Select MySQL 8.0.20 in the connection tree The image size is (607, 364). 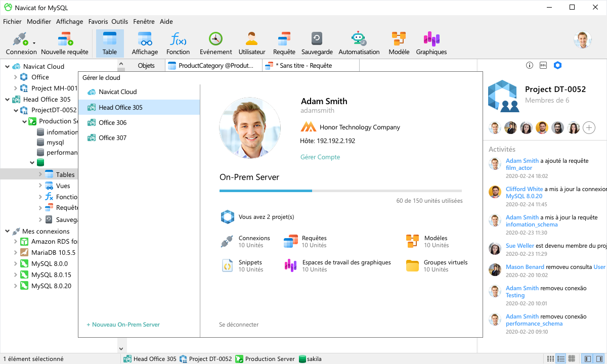tap(51, 286)
